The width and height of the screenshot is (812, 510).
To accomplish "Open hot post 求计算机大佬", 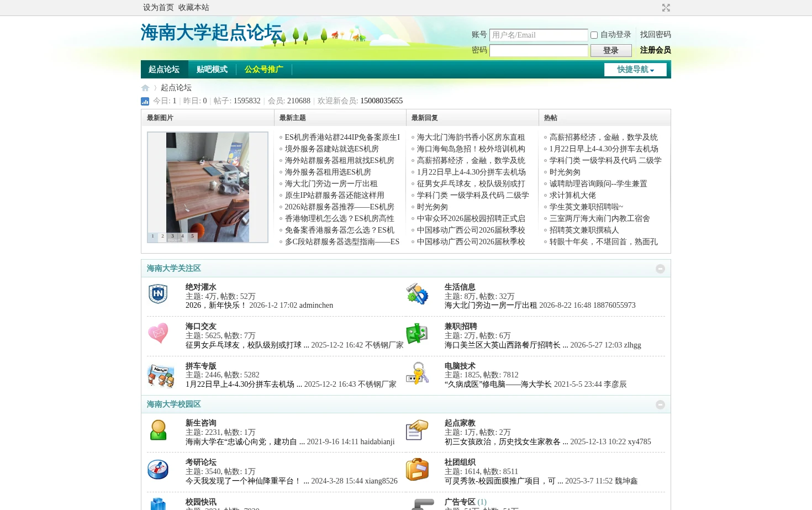I will (x=573, y=195).
